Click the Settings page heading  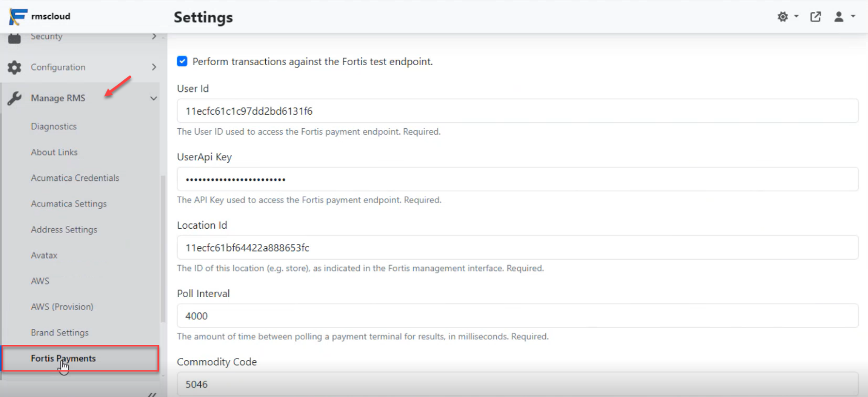203,17
